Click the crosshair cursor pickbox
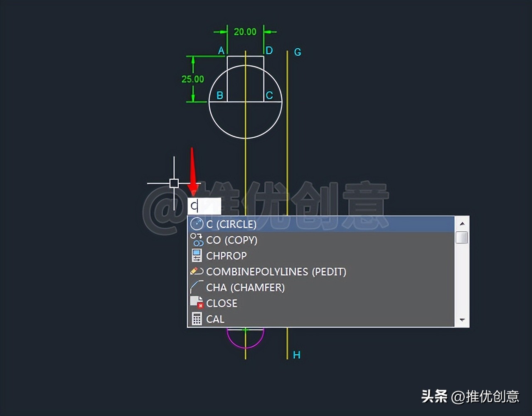Viewport: 532px width, 416px height. [173, 183]
